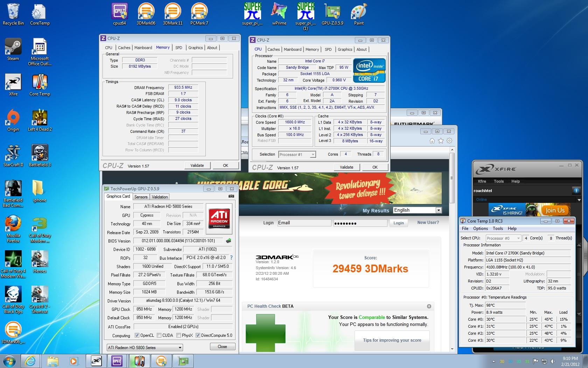
Task: Launch GPU-Z.0.5.9 desktop icon
Action: pyautogui.click(x=332, y=14)
